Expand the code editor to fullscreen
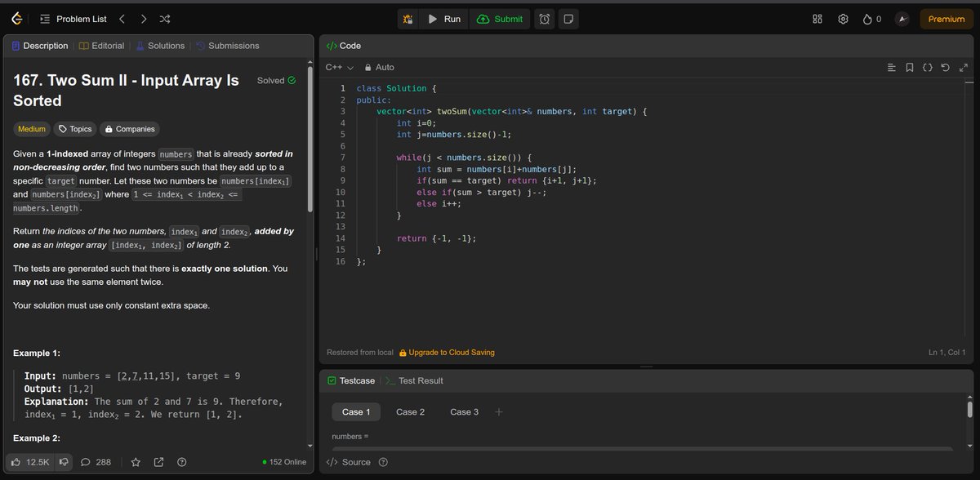Screen dimensions: 980x480 [963, 67]
